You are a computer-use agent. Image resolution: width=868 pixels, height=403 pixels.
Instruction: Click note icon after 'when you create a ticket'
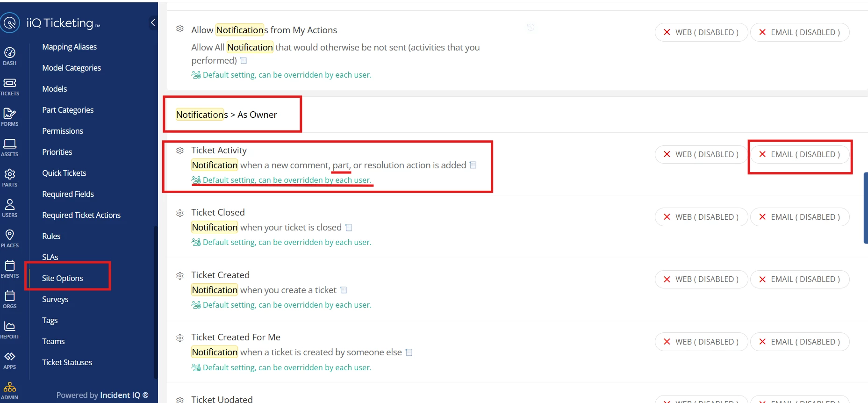coord(344,290)
